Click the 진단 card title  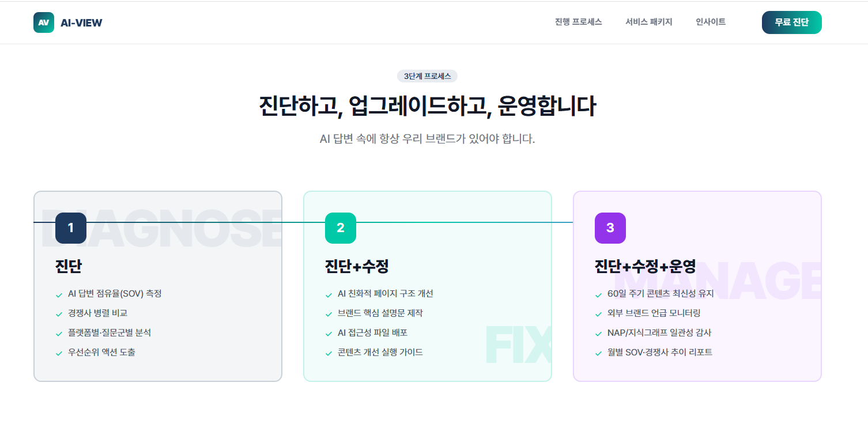click(69, 267)
